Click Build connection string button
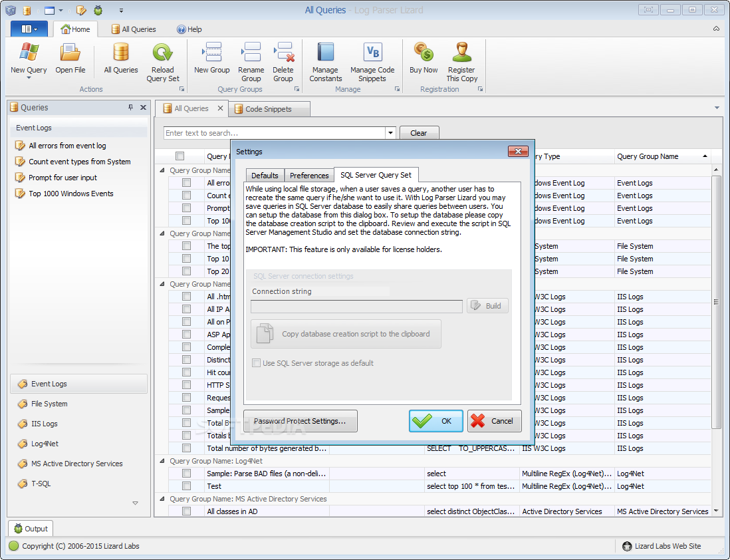The width and height of the screenshot is (730, 560). (487, 306)
